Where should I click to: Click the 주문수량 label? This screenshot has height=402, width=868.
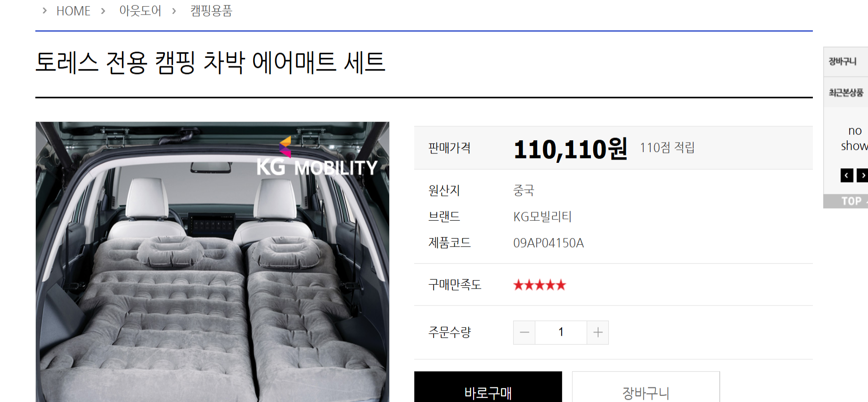click(450, 332)
